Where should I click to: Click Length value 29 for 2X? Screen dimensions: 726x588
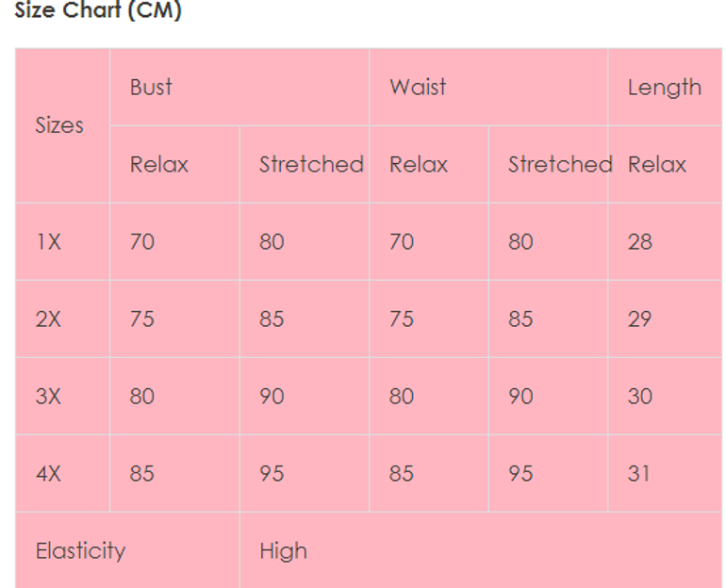click(x=665, y=318)
